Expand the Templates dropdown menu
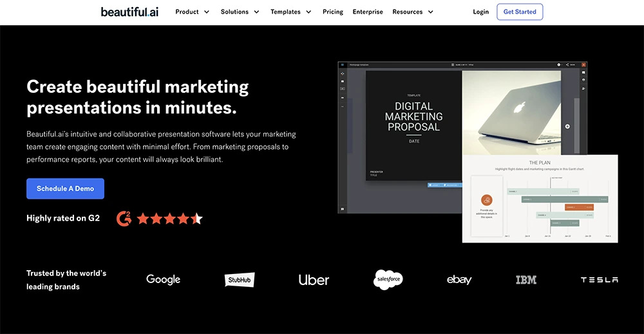 point(291,12)
